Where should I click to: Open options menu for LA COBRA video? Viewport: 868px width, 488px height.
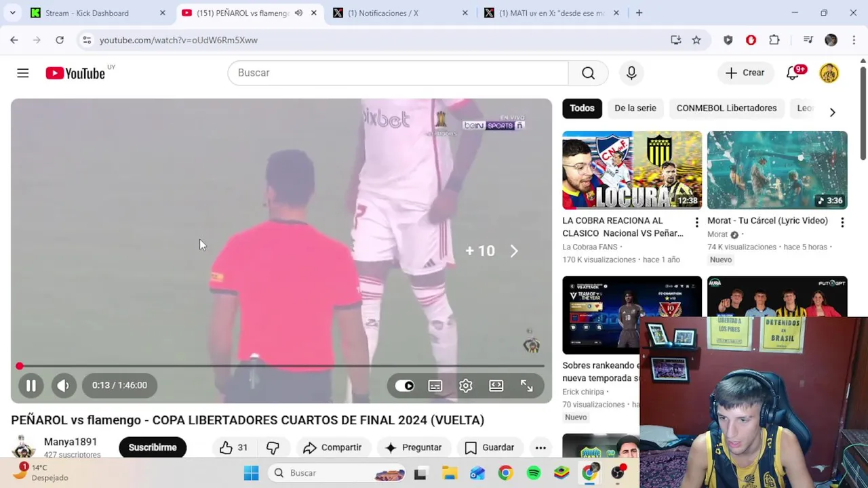696,222
